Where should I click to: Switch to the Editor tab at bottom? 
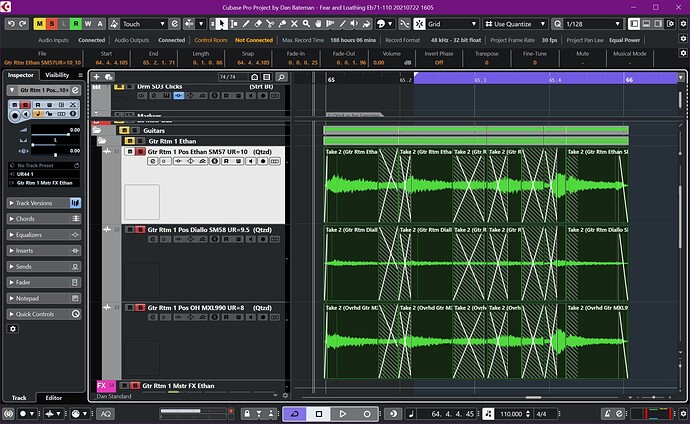point(54,398)
